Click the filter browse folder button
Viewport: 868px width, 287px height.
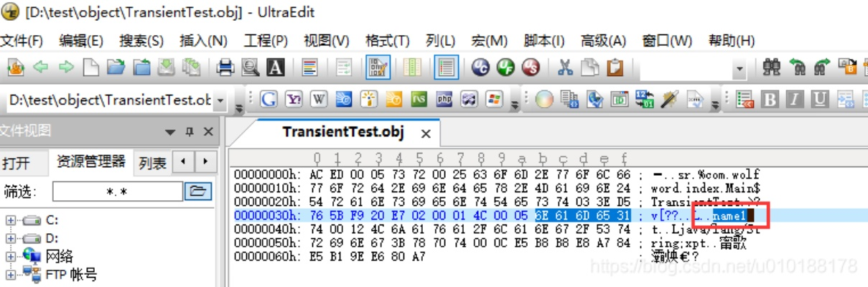[197, 191]
